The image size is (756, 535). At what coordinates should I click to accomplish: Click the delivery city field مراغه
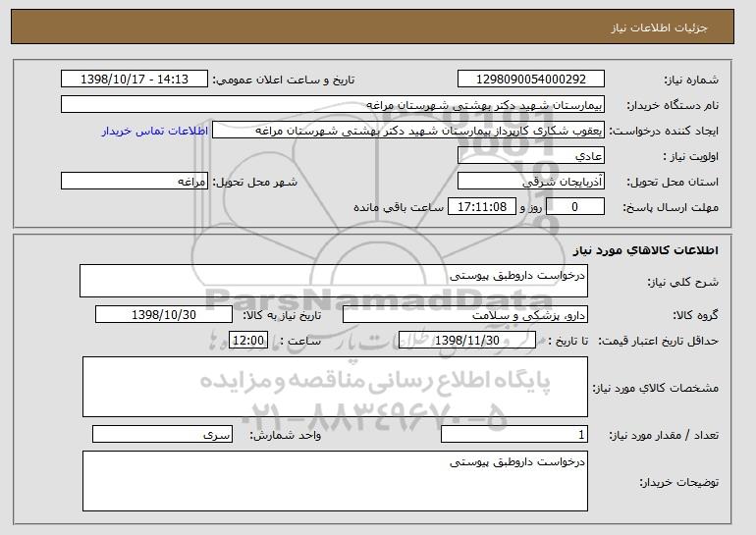click(x=135, y=182)
